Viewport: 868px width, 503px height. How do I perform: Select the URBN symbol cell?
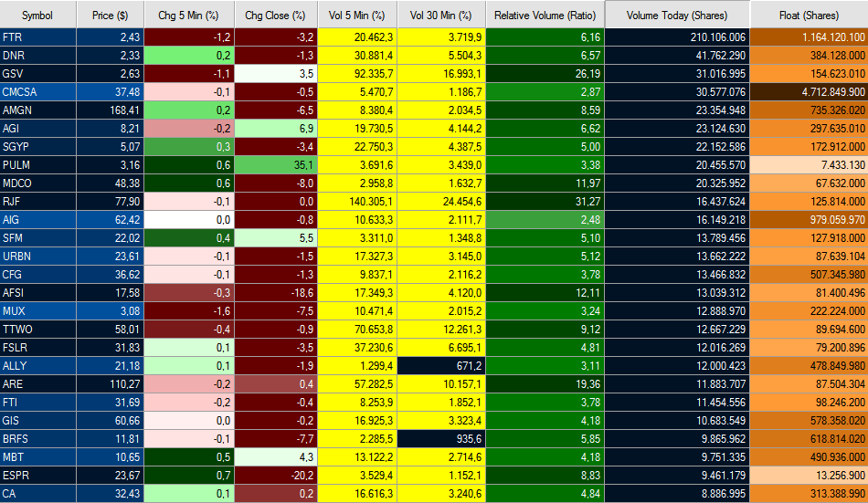click(x=38, y=257)
